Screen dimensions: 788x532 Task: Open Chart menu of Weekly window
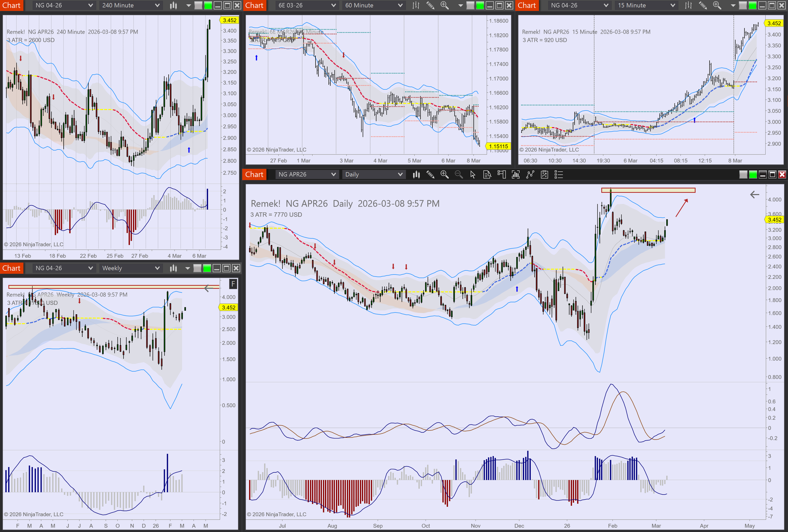[x=12, y=268]
